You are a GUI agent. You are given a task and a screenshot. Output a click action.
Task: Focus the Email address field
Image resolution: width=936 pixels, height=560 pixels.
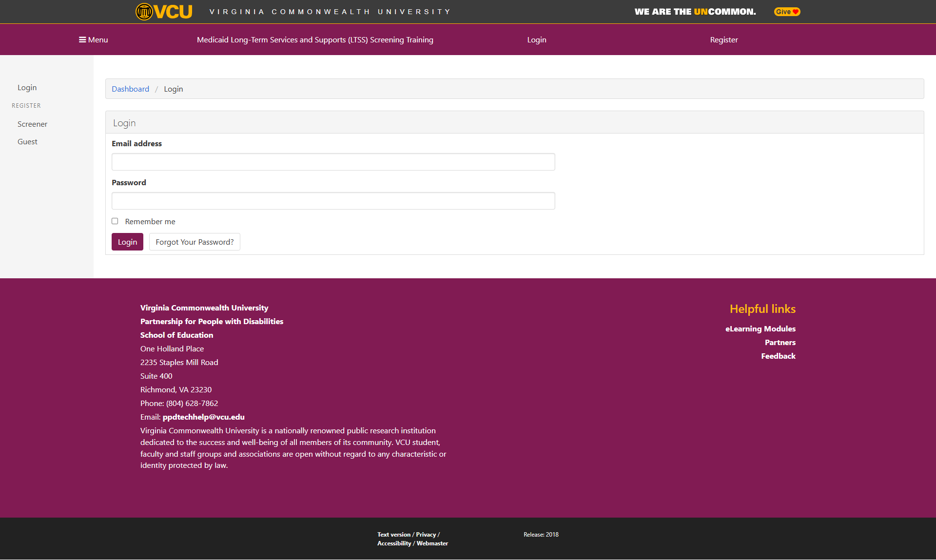[333, 162]
